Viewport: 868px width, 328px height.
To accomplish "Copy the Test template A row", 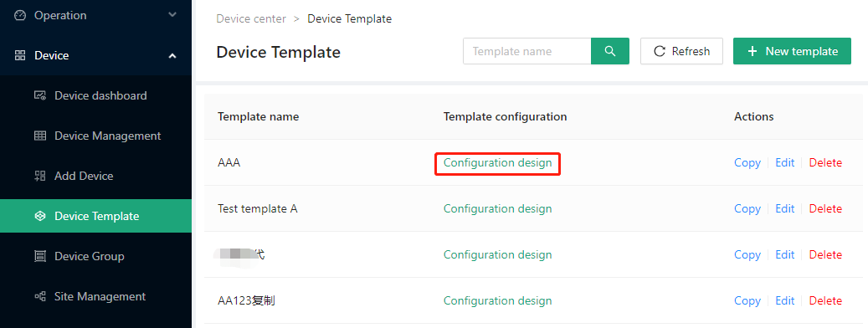I will click(x=747, y=208).
